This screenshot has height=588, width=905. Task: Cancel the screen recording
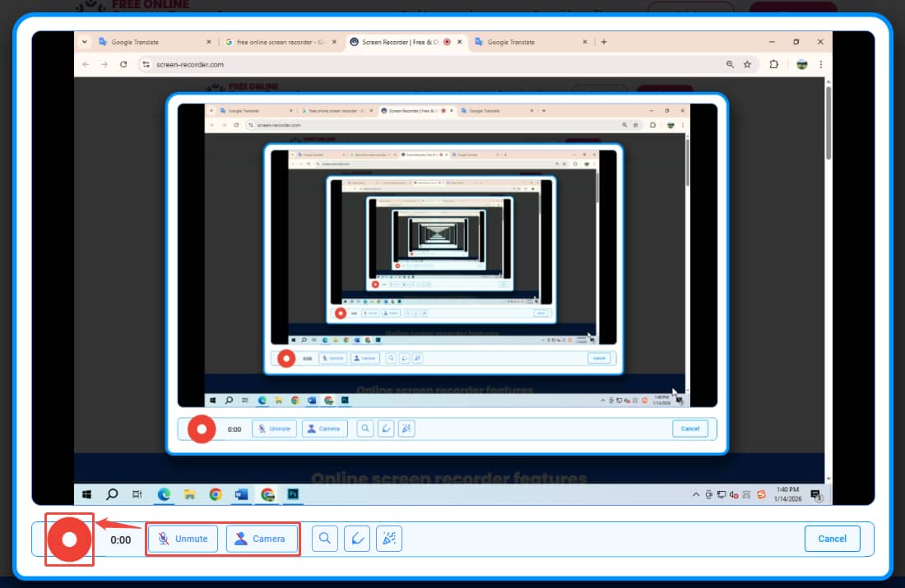(832, 539)
